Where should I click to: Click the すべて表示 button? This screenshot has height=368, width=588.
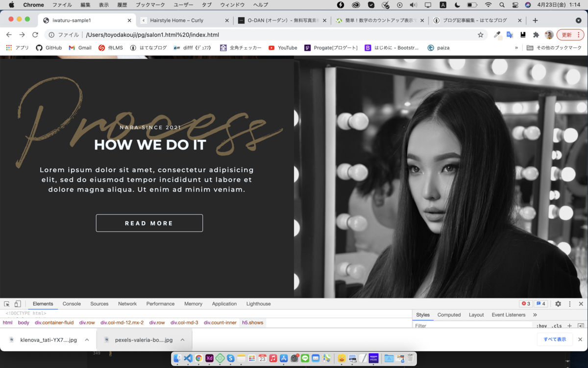pos(555,339)
